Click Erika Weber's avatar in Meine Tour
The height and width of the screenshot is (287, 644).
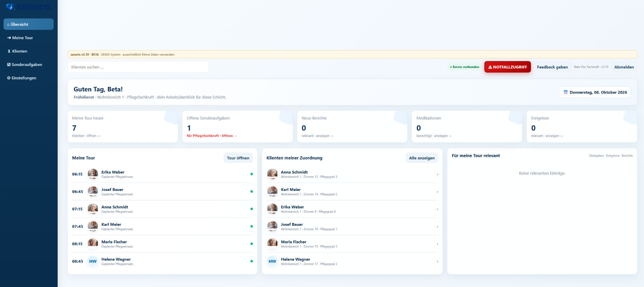pos(93,174)
